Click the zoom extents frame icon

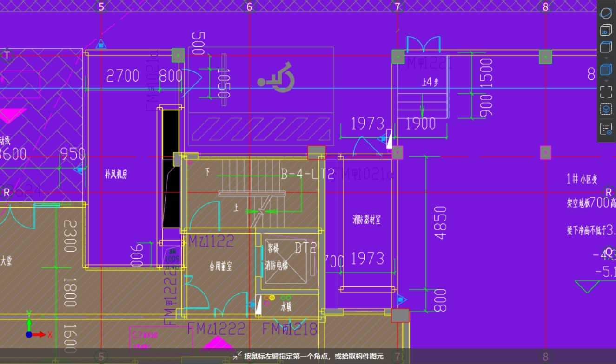(606, 92)
